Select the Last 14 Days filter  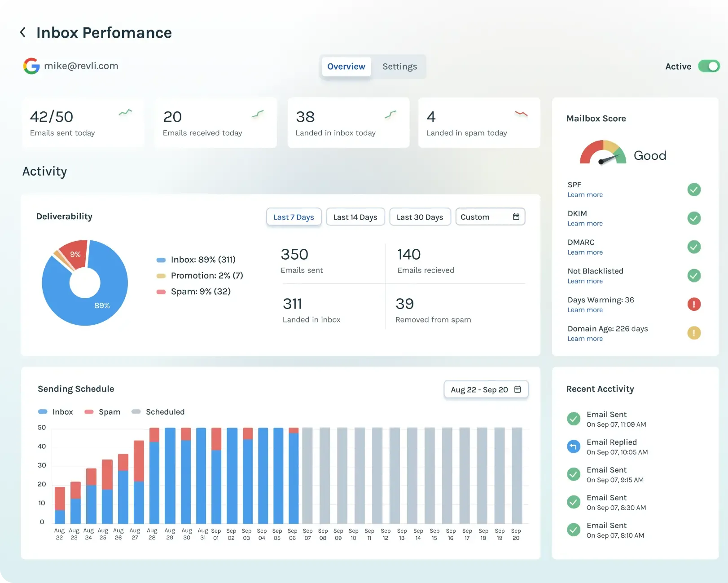click(x=355, y=217)
